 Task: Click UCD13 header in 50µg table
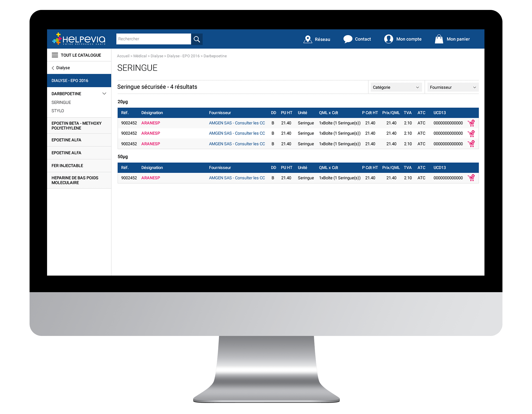pos(440,168)
